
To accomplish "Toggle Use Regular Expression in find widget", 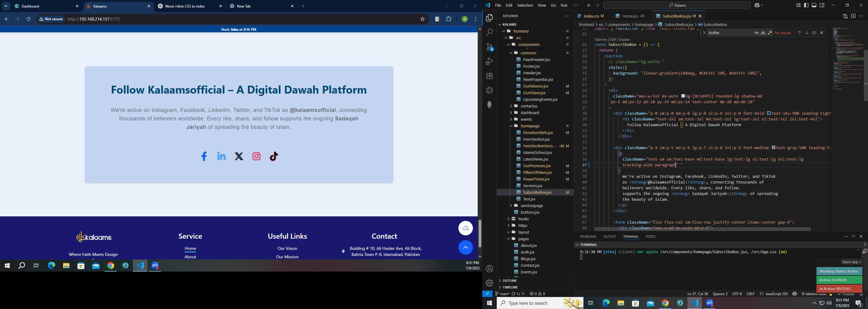I will (770, 33).
